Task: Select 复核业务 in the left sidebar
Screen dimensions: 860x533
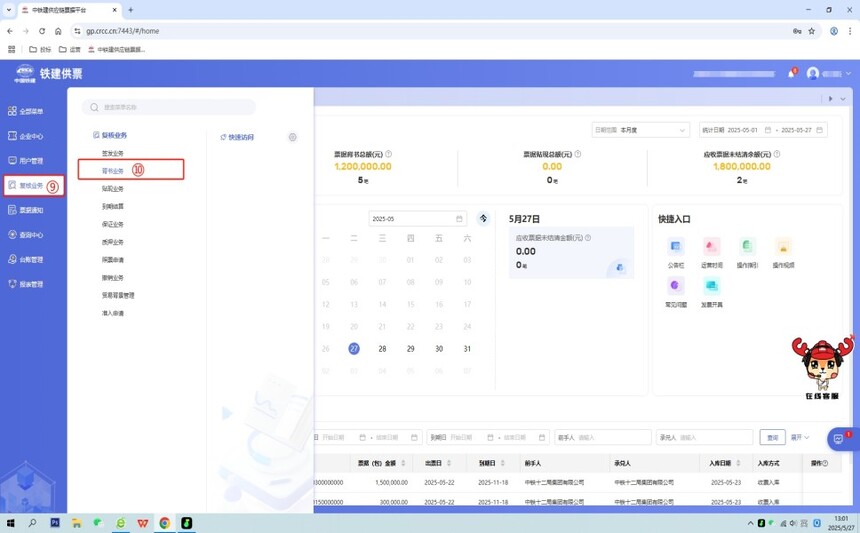Action: 31,185
